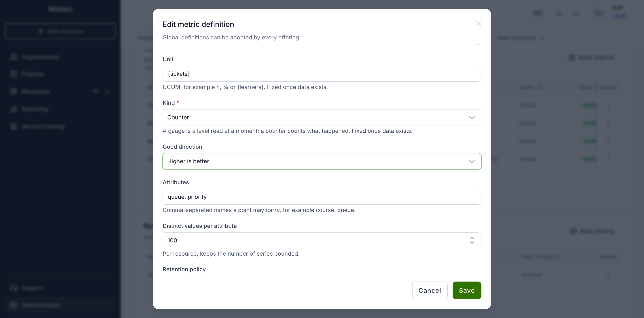Increase distinct values with the stepper up arrow
The image size is (644, 318).
click(x=472, y=238)
